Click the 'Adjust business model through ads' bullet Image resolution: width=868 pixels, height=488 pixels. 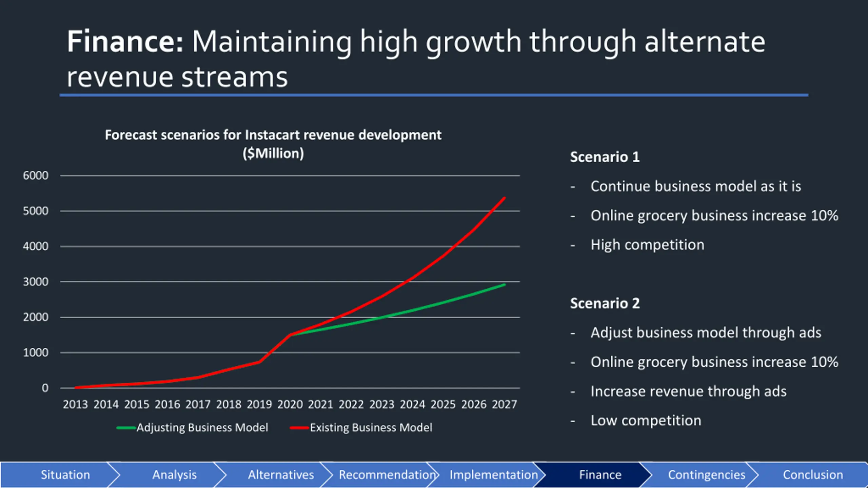706,333
